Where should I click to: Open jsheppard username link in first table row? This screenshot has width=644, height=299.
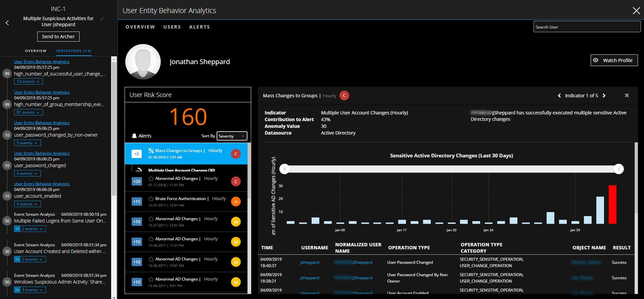coord(310,262)
